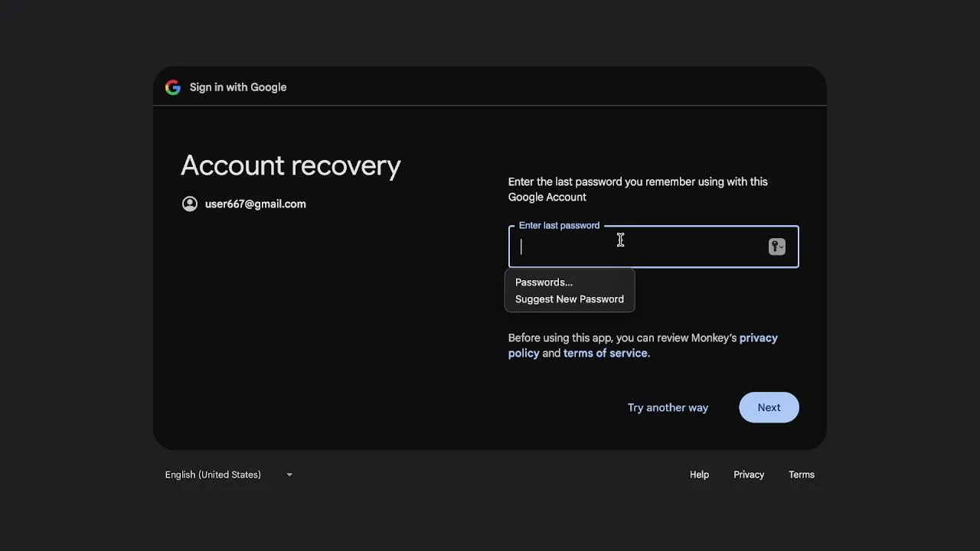The width and height of the screenshot is (980, 551).
Task: Open the Privacy link in footer
Action: pyautogui.click(x=749, y=474)
